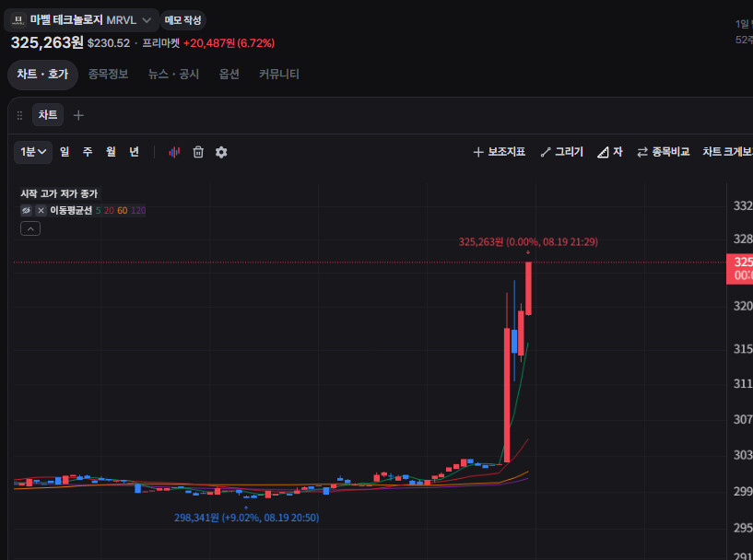Image resolution: width=753 pixels, height=560 pixels.
Task: Click the 298,341원 low price annotation
Action: pos(246,518)
